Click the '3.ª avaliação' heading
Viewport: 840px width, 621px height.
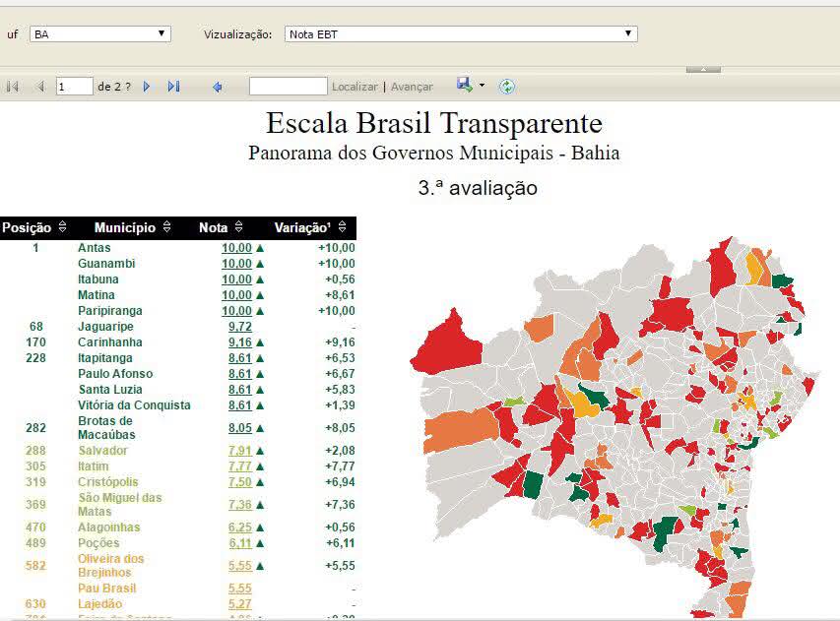point(478,188)
